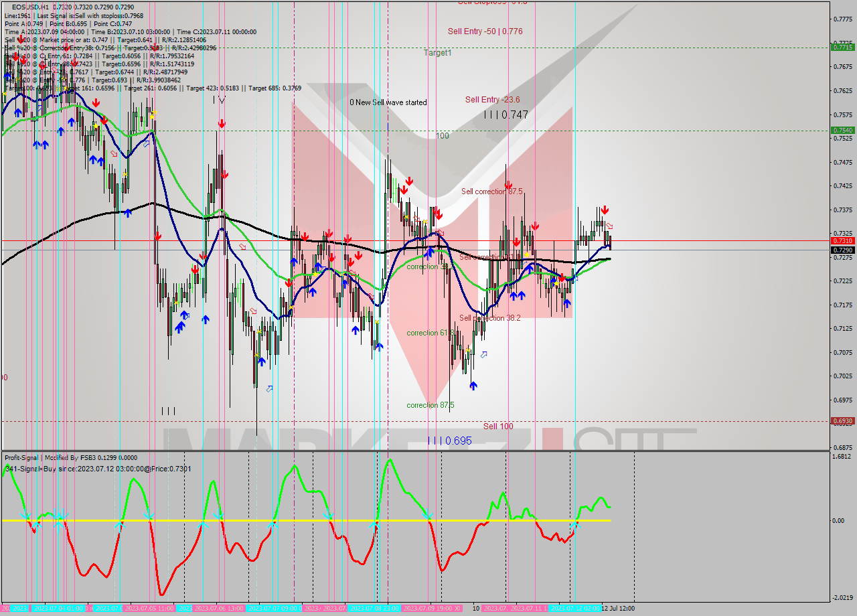
Task: Click 'Line:1961 | Last Signal is:Sell' info line
Action: [x=74, y=15]
